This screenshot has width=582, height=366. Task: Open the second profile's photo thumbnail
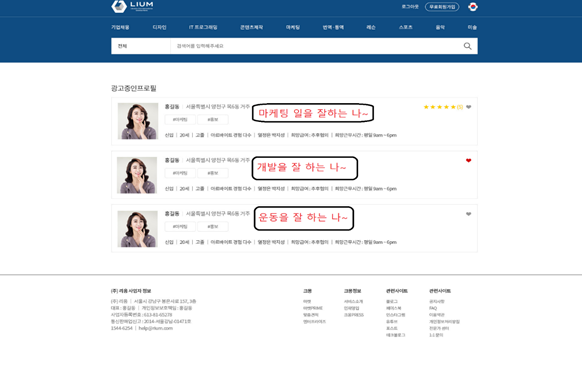point(137,175)
